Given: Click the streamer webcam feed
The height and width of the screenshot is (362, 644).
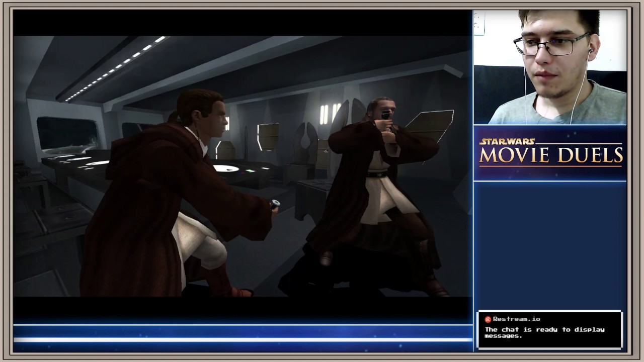Looking at the screenshot, I should (x=550, y=67).
